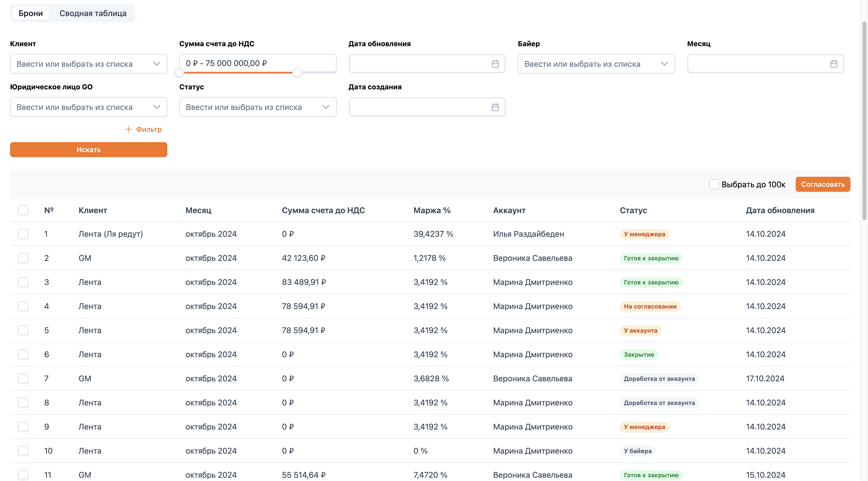Click Доработка от аккаунта badge in row 7
This screenshot has height=481, width=868.
coord(659,379)
